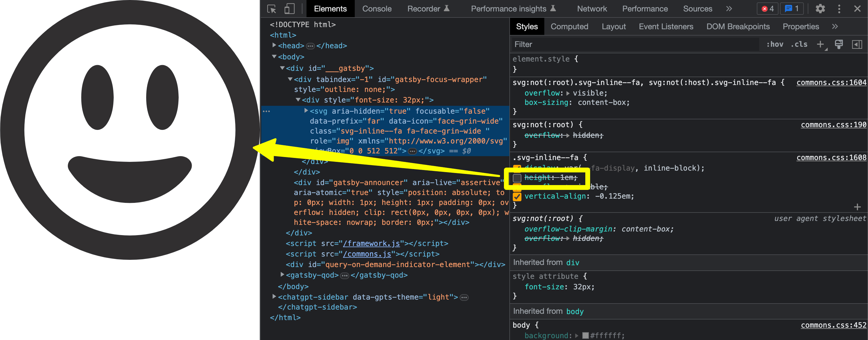Screen dimensions: 868x340
Task: Activate the inspect element picker tool
Action: click(272, 9)
